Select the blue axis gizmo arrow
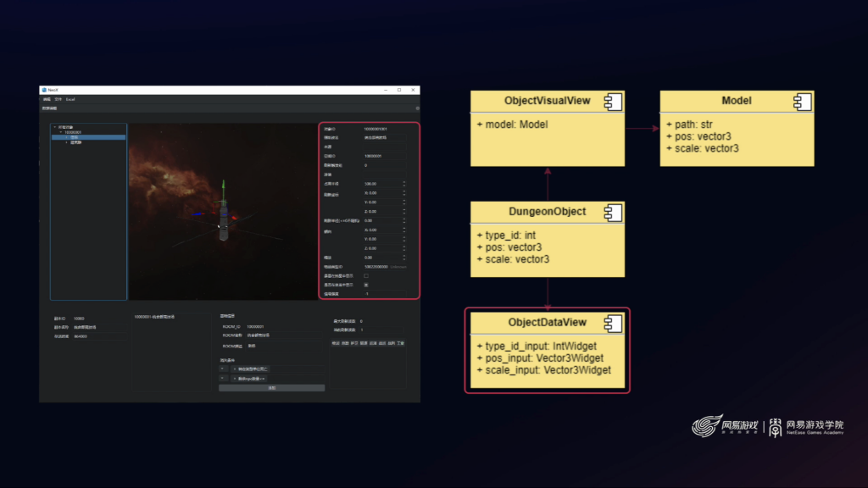 coord(198,213)
